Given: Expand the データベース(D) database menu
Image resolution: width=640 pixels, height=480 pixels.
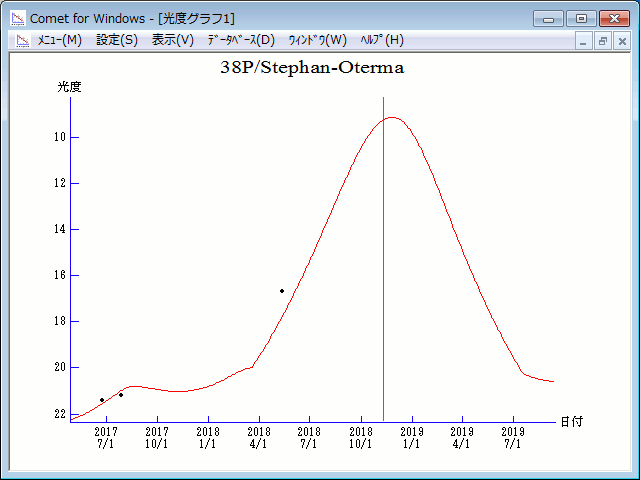Looking at the screenshot, I should coord(240,40).
